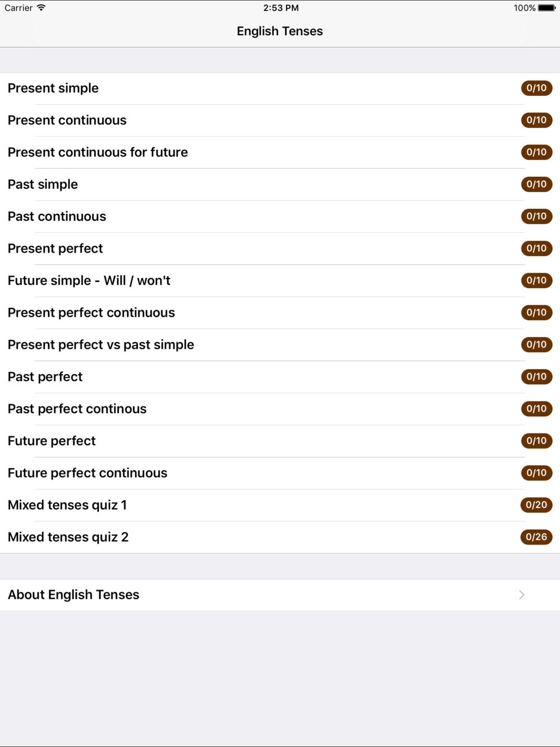
Task: Open Future perfect continuous quiz
Action: 87,473
